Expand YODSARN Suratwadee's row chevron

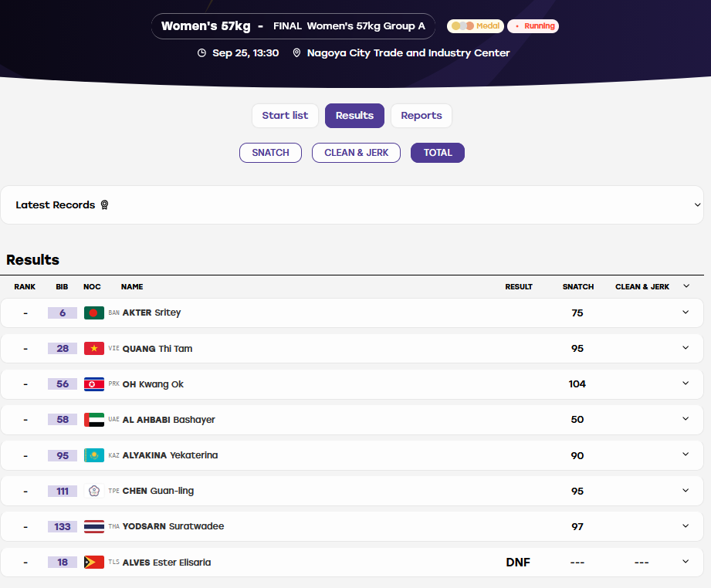[686, 526]
